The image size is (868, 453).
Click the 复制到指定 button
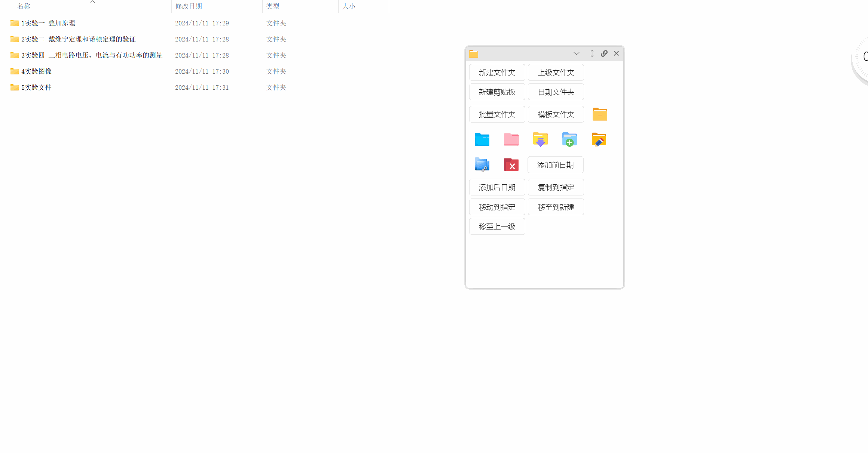point(556,187)
